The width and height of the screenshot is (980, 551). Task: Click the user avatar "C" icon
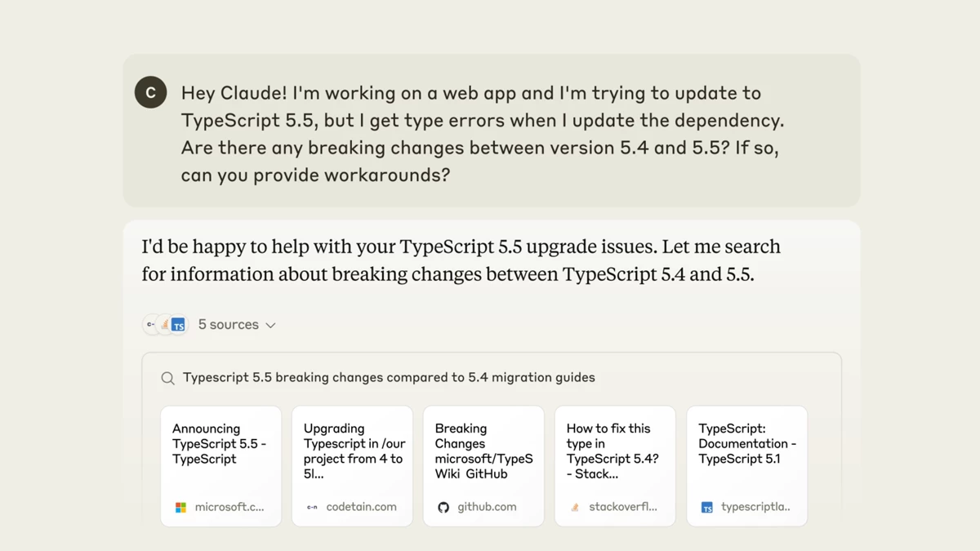point(150,92)
